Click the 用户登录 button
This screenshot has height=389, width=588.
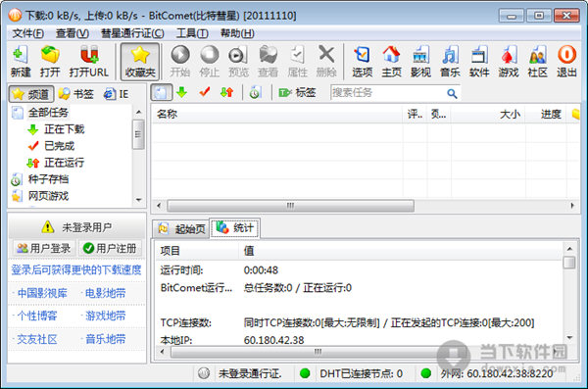pos(44,248)
